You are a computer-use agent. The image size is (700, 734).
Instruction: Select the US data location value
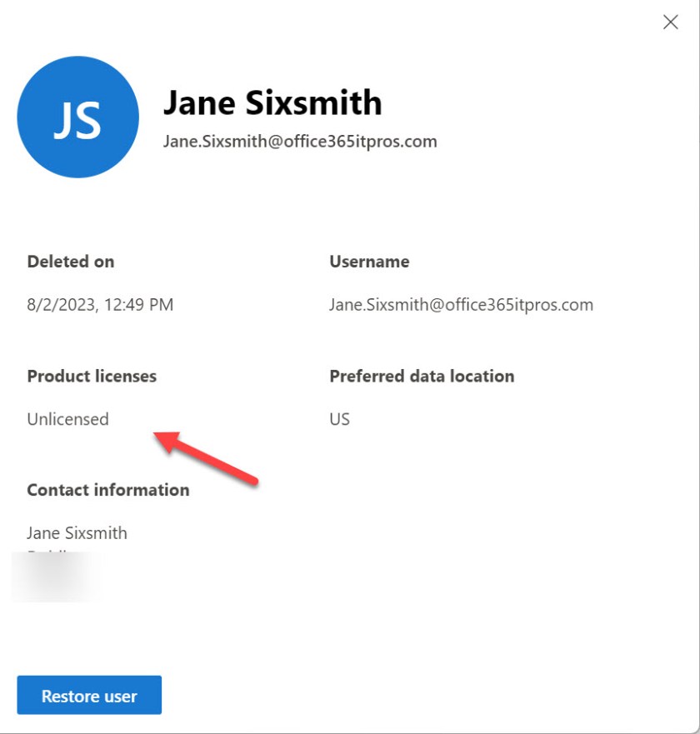pos(339,419)
